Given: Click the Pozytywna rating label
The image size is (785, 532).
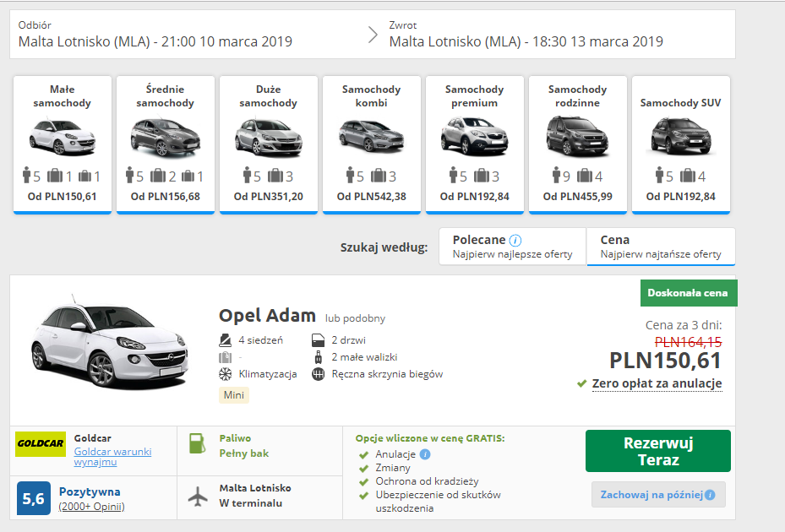Looking at the screenshot, I should 90,492.
